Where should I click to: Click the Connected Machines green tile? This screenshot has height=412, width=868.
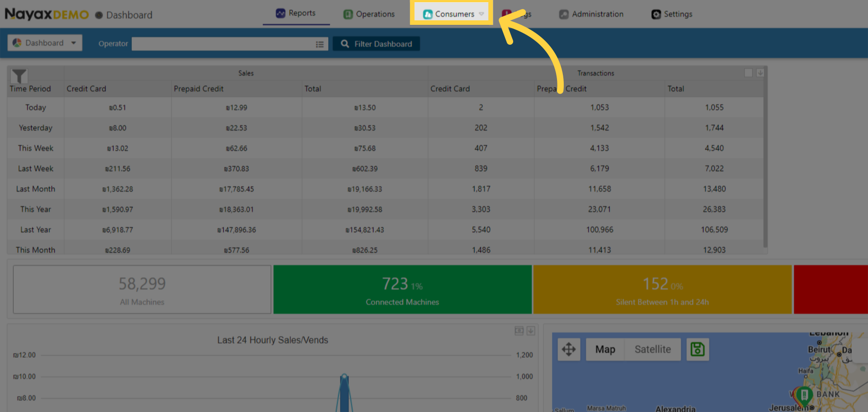click(x=402, y=289)
